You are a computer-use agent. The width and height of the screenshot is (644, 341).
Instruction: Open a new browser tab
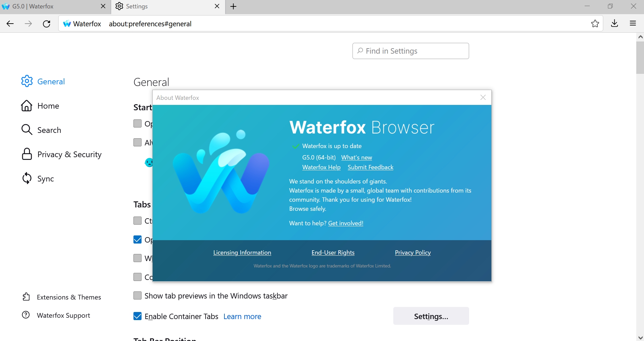coord(233,7)
